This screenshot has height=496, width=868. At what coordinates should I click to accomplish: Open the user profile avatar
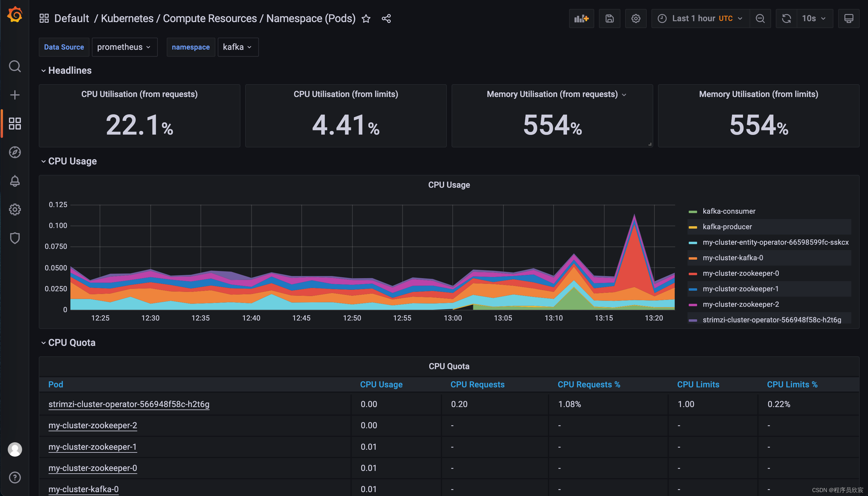pos(15,449)
